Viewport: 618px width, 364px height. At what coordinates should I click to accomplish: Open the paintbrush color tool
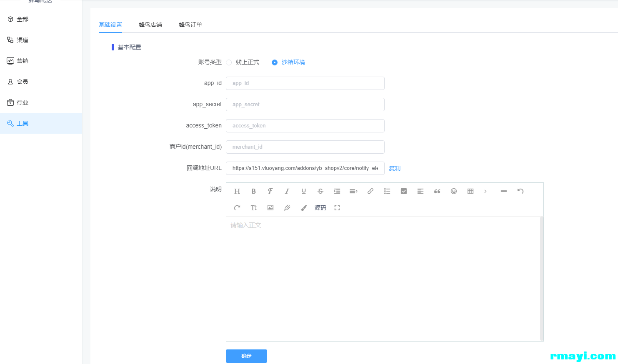pos(304,208)
